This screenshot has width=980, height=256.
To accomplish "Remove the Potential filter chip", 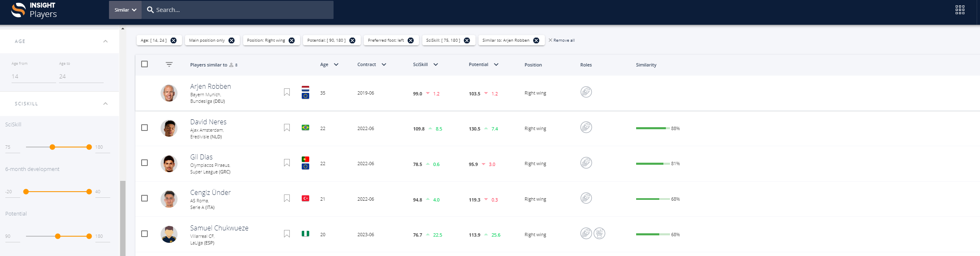I will pos(353,40).
